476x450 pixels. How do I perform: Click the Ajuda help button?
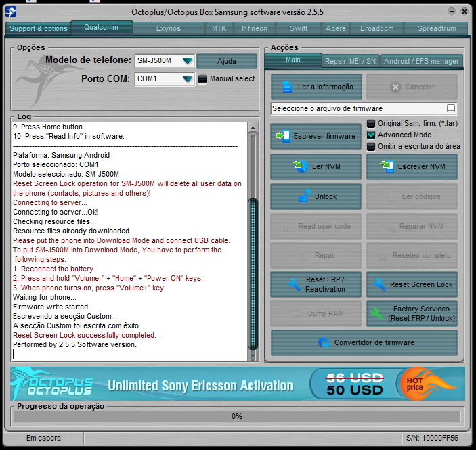coord(227,61)
